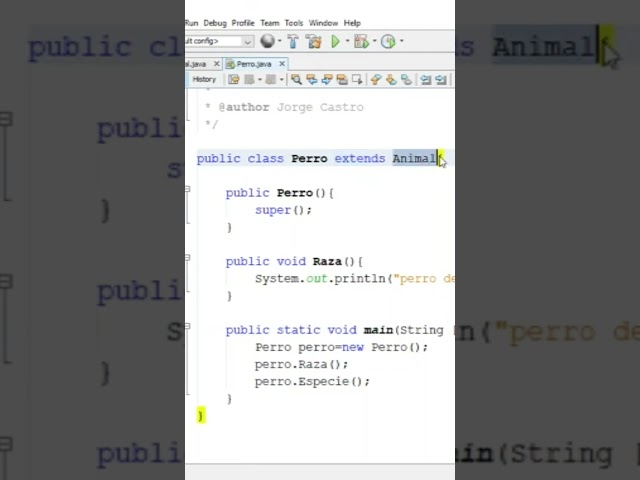Click the Find Selection magnifier icon
640x480 pixels.
(x=296, y=80)
